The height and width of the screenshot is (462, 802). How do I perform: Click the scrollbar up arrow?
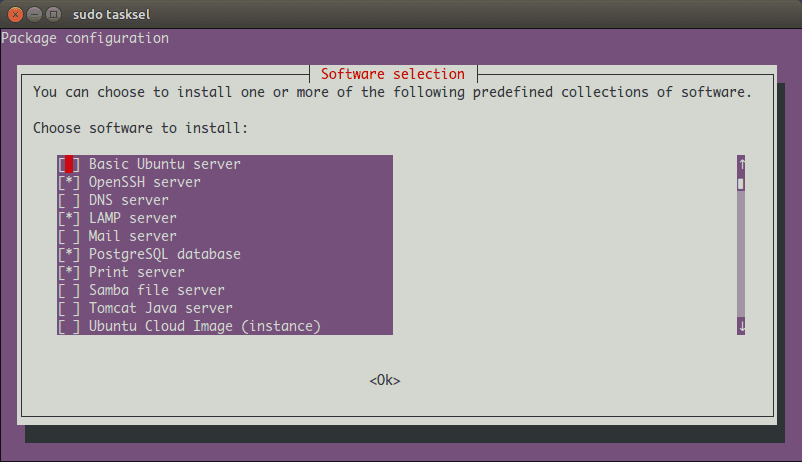(741, 163)
